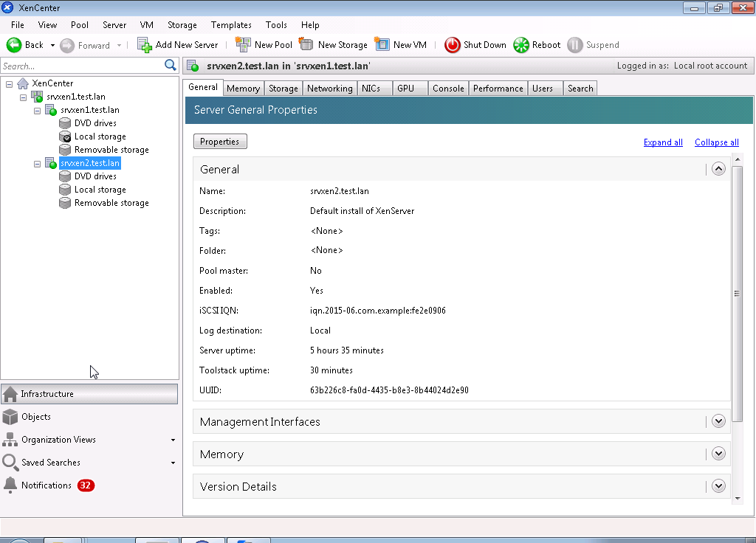Click the scrollbar up arrow
This screenshot has height=543, width=756.
click(738, 159)
